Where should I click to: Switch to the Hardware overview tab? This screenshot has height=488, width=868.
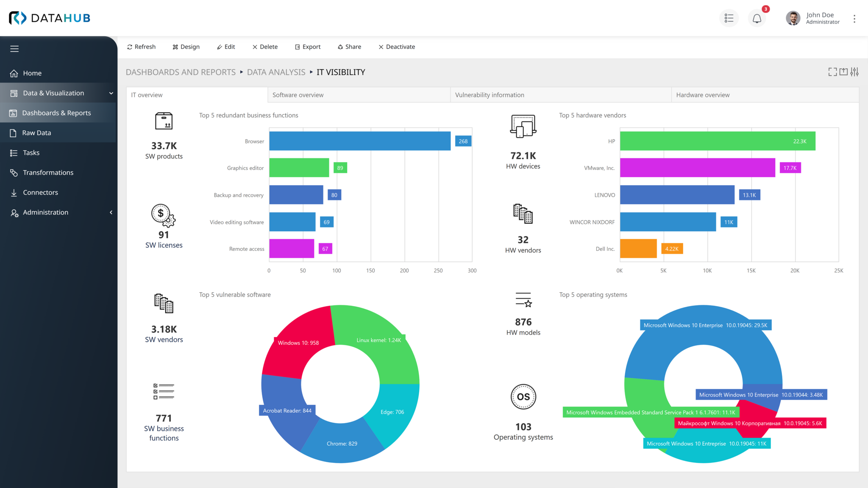[765, 95]
